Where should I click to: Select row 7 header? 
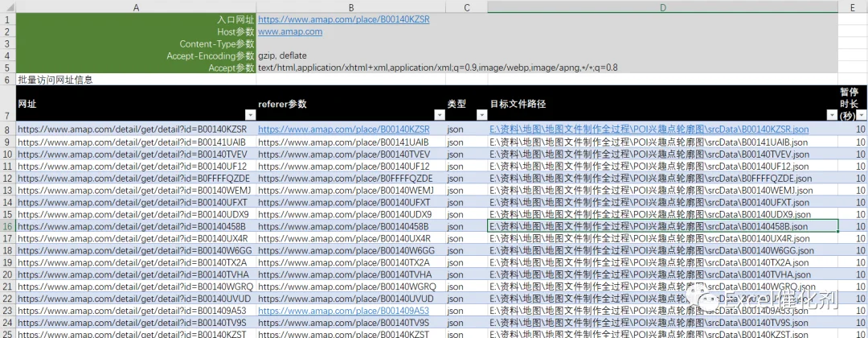tap(8, 104)
